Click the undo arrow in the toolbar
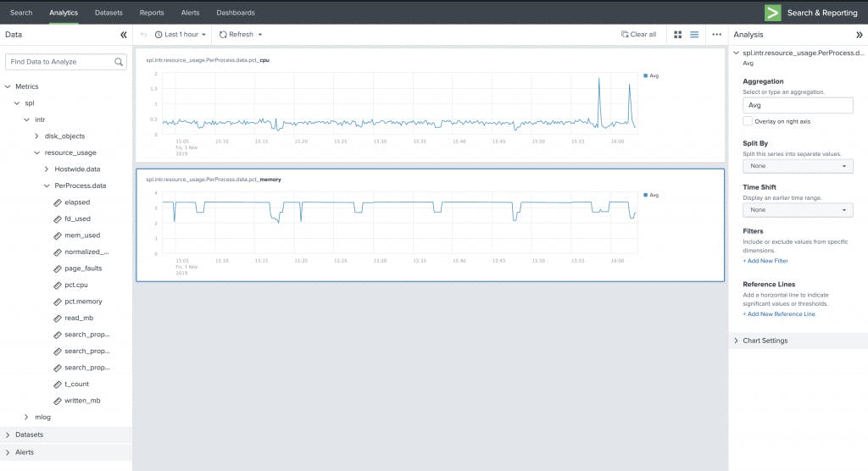The image size is (868, 471). 144,35
